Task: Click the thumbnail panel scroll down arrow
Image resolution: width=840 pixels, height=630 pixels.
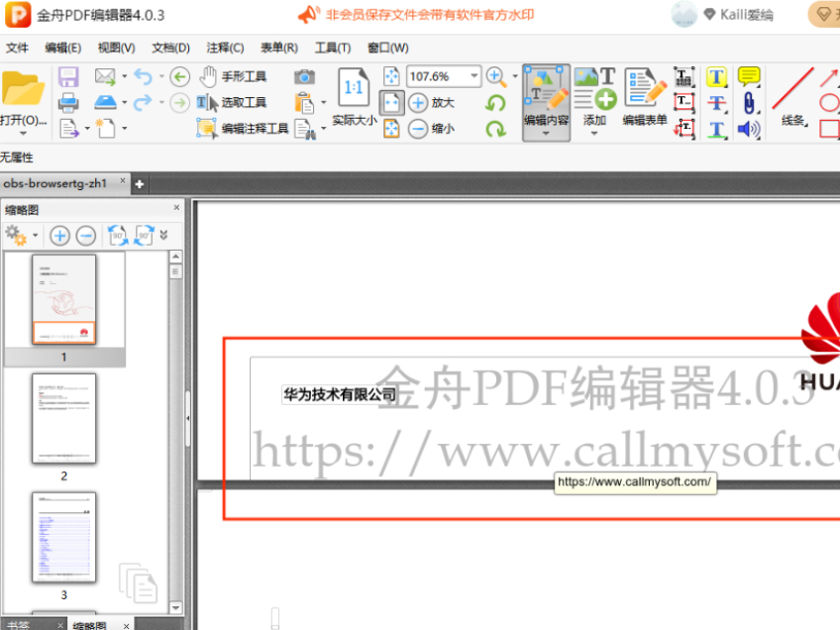Action: click(175, 607)
